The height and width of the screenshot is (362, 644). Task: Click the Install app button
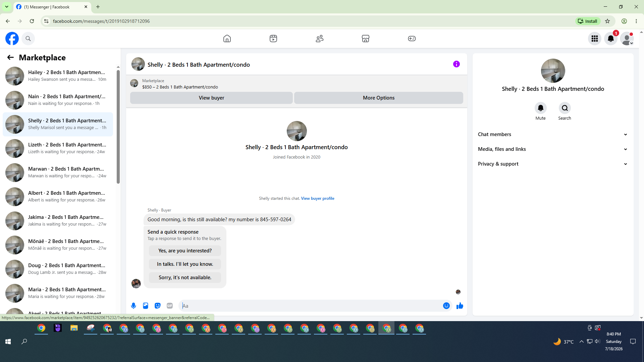pyautogui.click(x=588, y=21)
